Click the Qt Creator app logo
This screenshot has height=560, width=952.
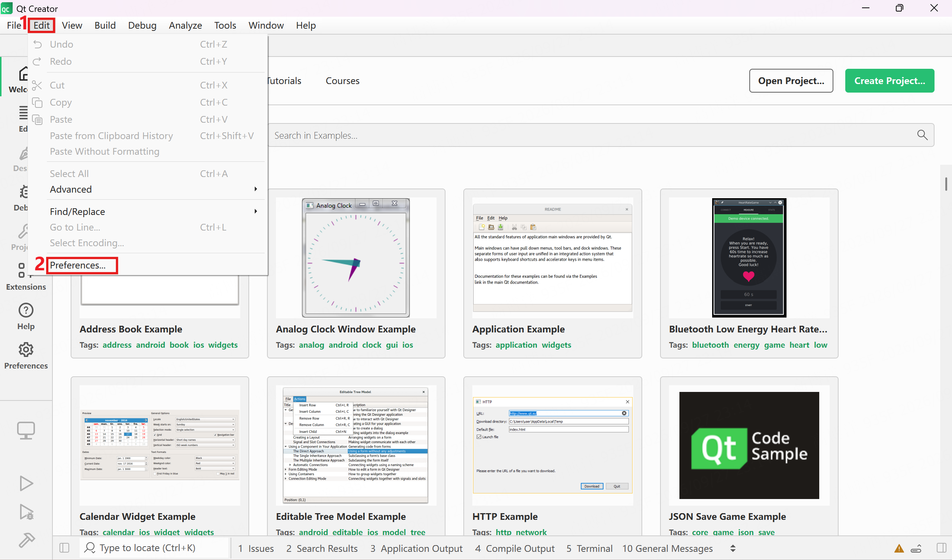(x=6, y=8)
